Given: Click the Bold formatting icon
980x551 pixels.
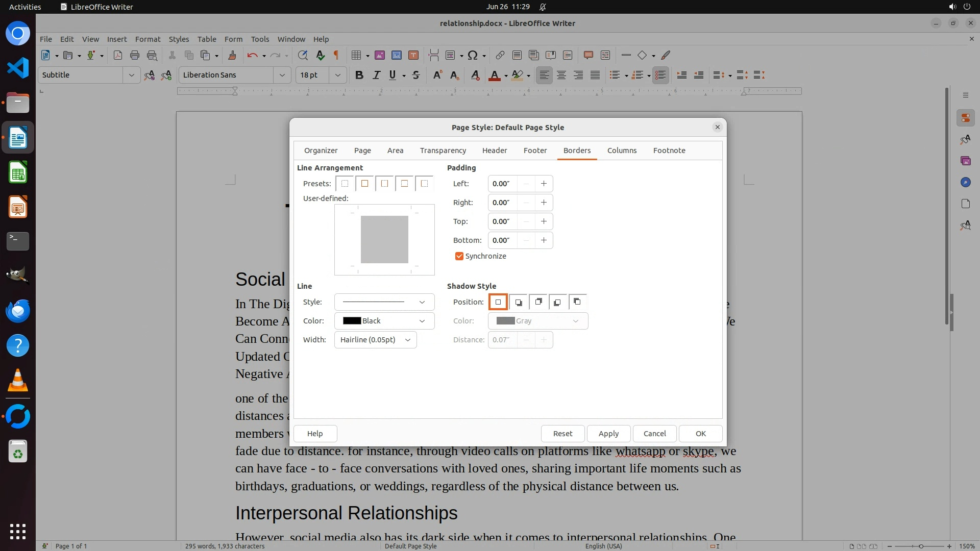Looking at the screenshot, I should (x=359, y=75).
